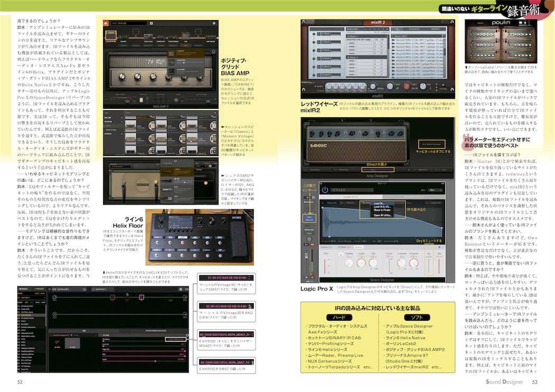Select the US Double Nrm preset in Helix list
Viewport: 555px width, 392px height.
pyautogui.click(x=31, y=306)
